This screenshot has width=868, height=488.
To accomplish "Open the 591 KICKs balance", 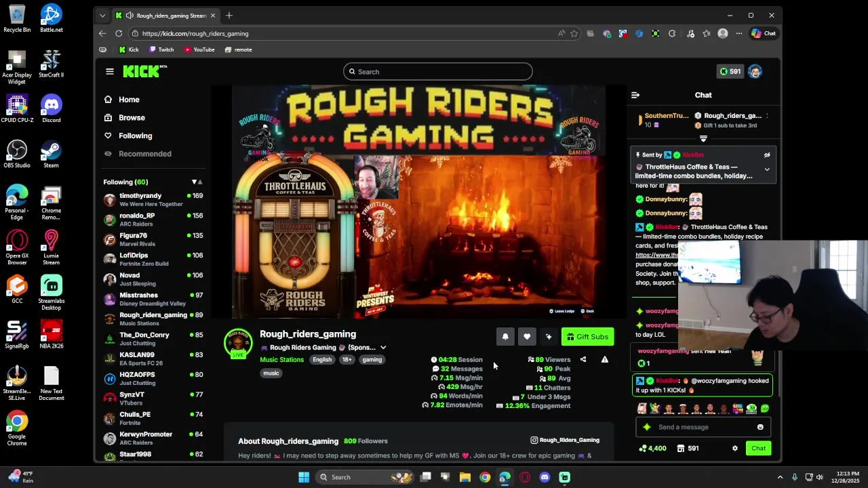I will pyautogui.click(x=730, y=71).
